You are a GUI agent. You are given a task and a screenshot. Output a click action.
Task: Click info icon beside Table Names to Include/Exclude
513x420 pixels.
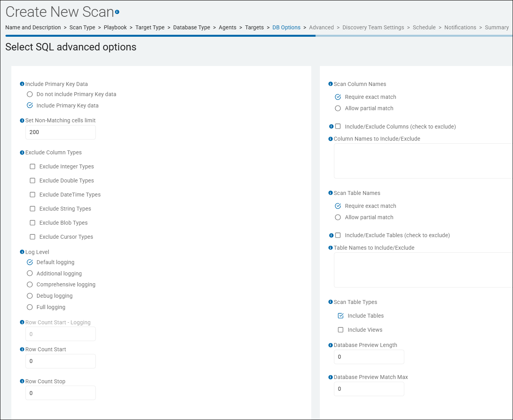click(330, 248)
